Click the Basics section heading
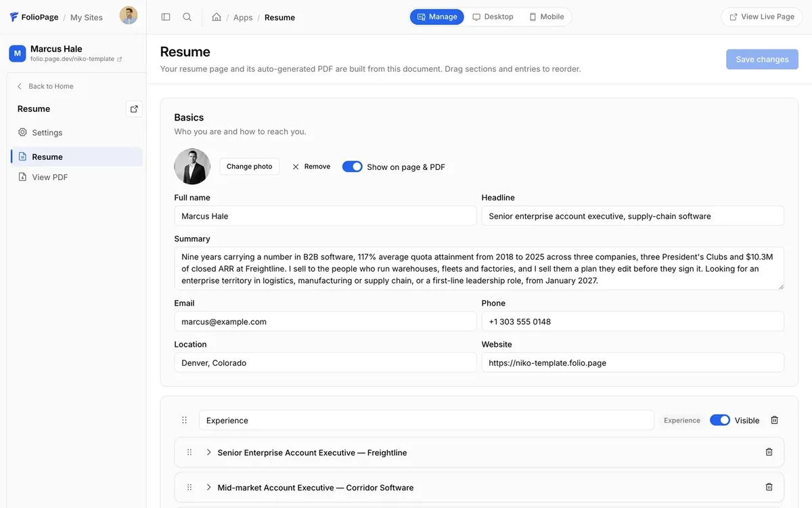Viewport: 812px width, 508px height. [189, 117]
